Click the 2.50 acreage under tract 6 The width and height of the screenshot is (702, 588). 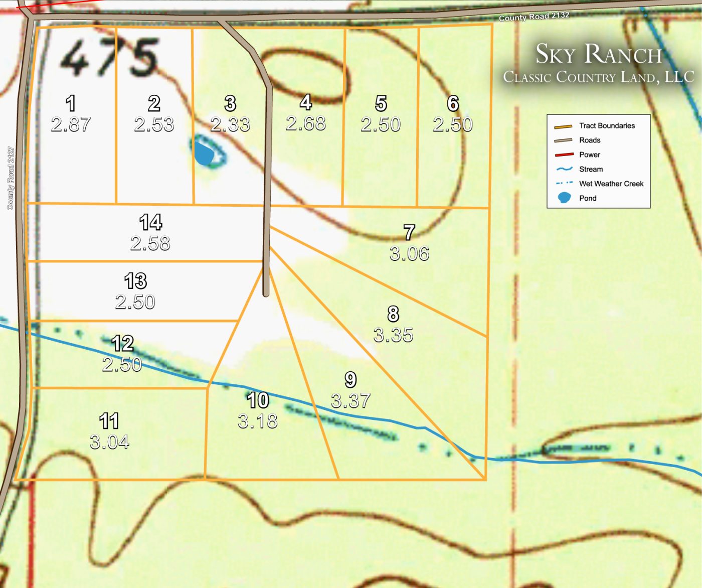click(453, 124)
